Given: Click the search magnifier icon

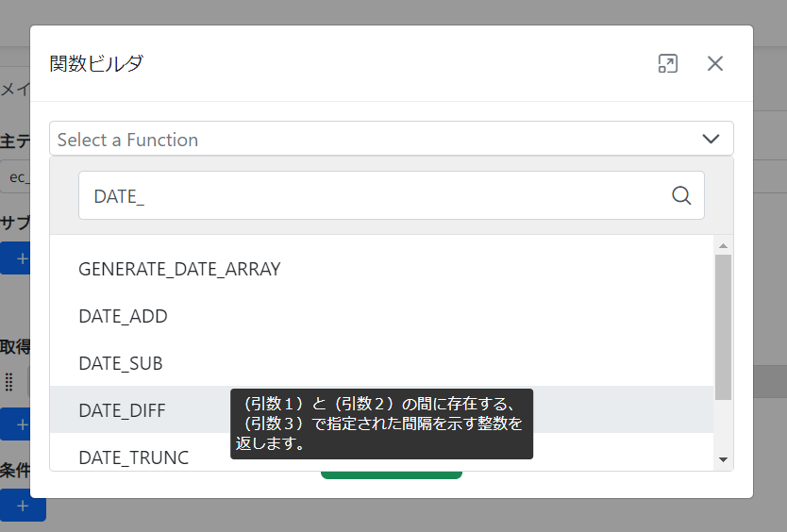Looking at the screenshot, I should [681, 195].
